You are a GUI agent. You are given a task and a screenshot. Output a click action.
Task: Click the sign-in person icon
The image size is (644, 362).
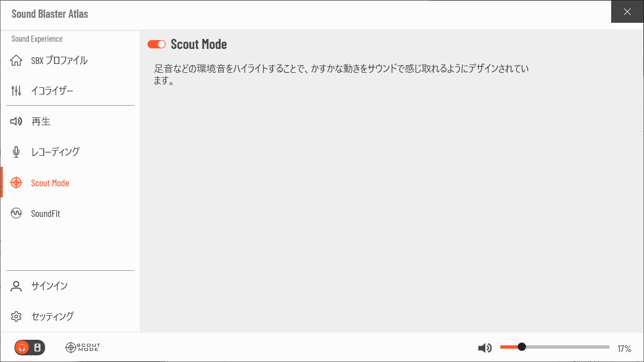click(x=16, y=286)
